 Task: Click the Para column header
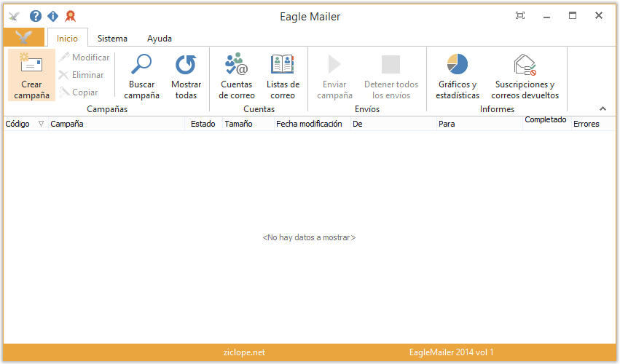[479, 124]
